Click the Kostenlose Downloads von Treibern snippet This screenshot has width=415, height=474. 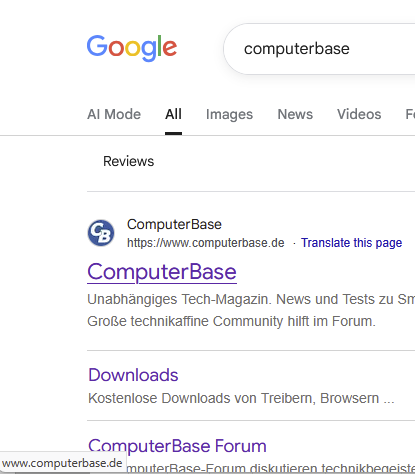pyautogui.click(x=241, y=398)
